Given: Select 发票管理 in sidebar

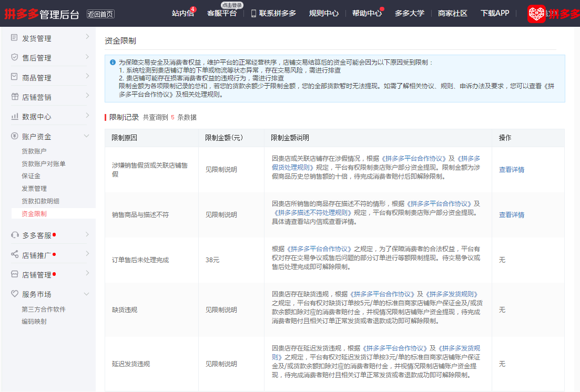Looking at the screenshot, I should pos(34,189).
